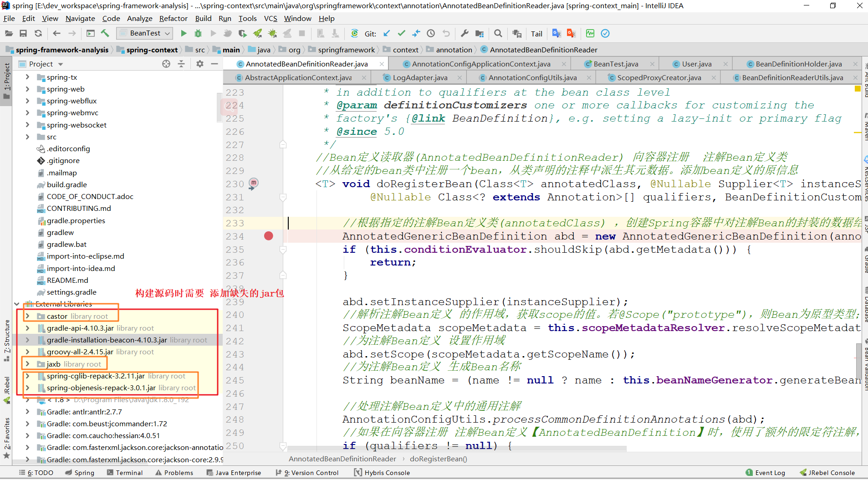Image resolution: width=868 pixels, height=480 pixels.
Task: Expand the jaxb library root
Action: [x=27, y=364]
